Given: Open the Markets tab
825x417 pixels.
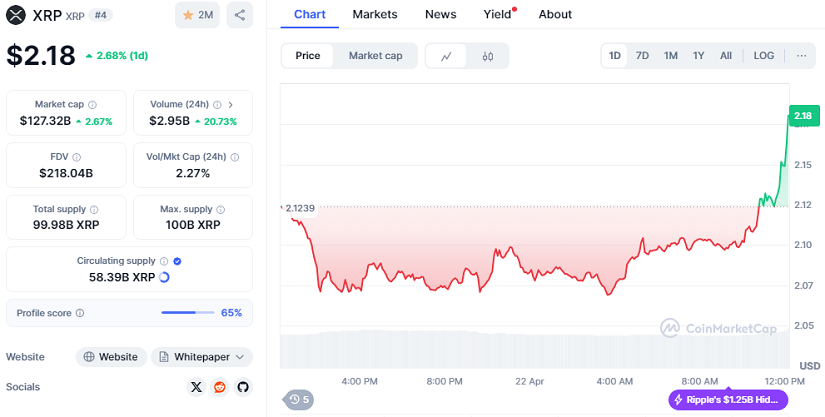Looking at the screenshot, I should (375, 14).
